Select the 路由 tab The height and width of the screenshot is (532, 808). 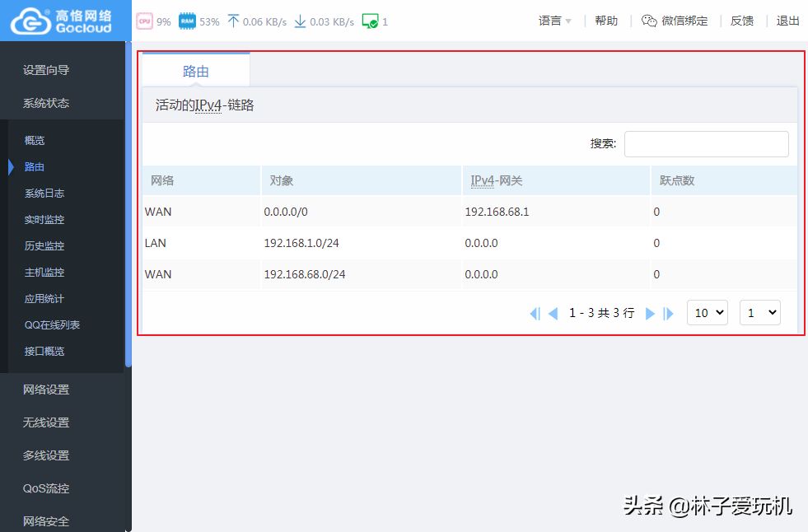point(196,71)
